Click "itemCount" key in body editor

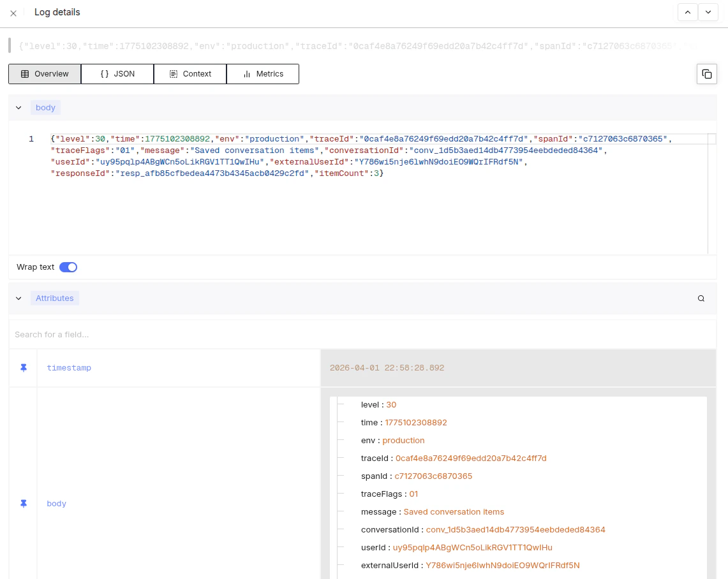pyautogui.click(x=342, y=173)
